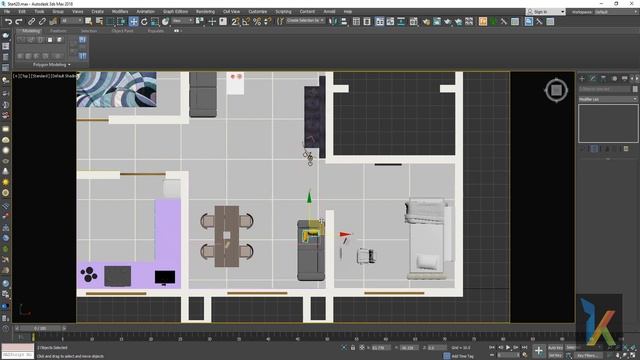The image size is (640, 360).
Task: Toggle the Scene Explorer icon
Action: [356, 21]
